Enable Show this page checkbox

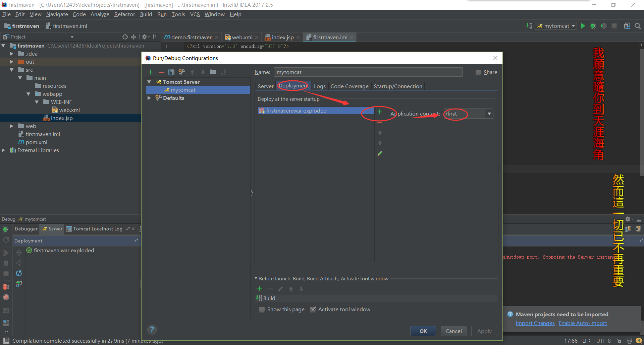[262, 309]
